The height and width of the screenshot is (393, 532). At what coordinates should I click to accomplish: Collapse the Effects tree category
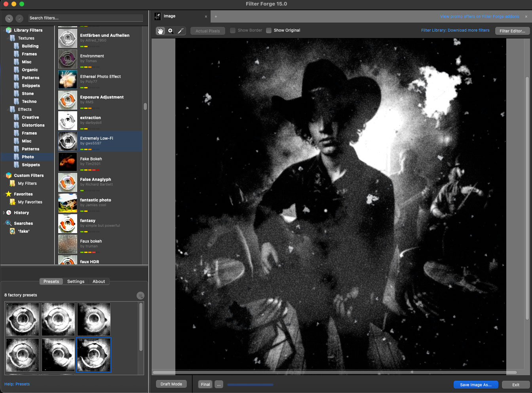click(8, 109)
